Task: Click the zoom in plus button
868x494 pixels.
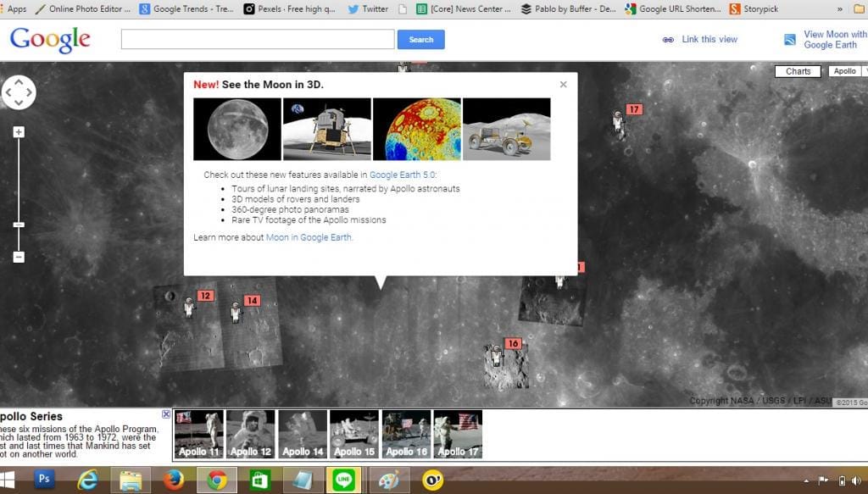Action: coord(19,132)
